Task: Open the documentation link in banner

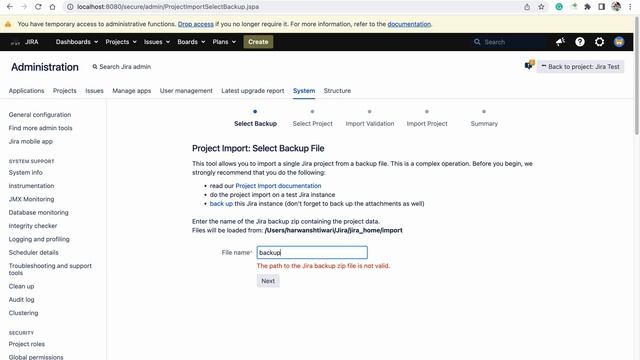Action: tap(409, 24)
